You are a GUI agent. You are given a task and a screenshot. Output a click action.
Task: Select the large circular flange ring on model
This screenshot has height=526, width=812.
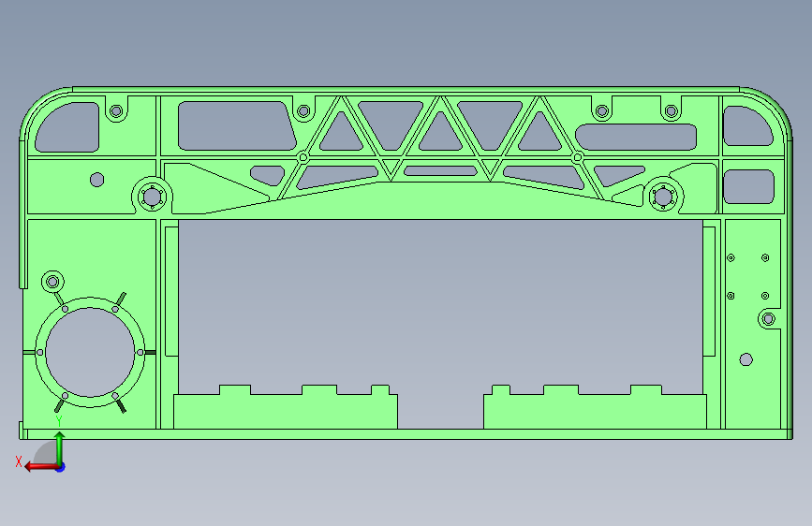[x=90, y=353]
